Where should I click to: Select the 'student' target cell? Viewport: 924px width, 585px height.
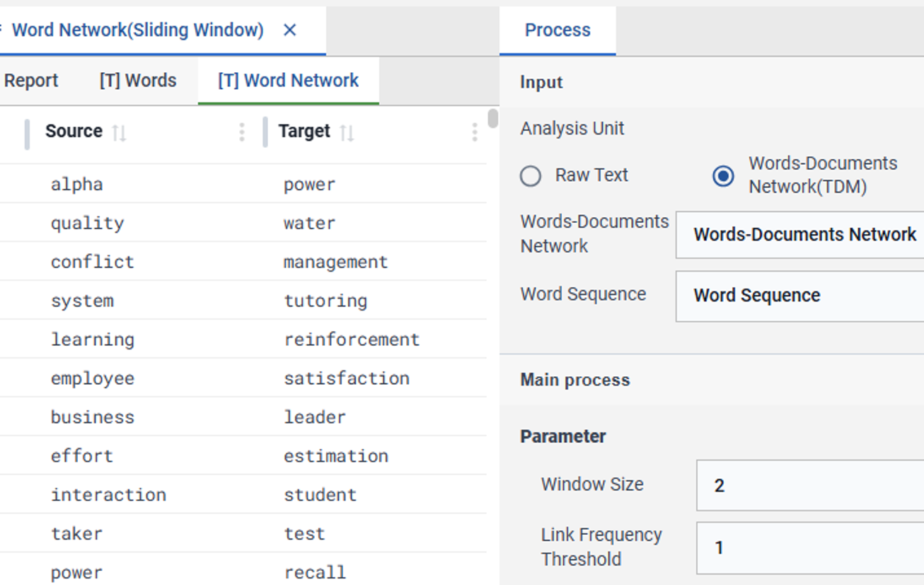[x=320, y=494]
